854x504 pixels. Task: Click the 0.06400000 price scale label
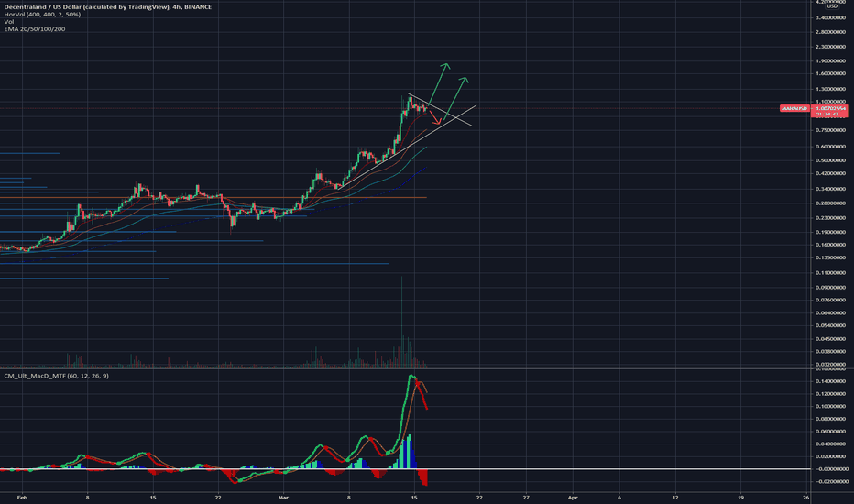pos(830,313)
